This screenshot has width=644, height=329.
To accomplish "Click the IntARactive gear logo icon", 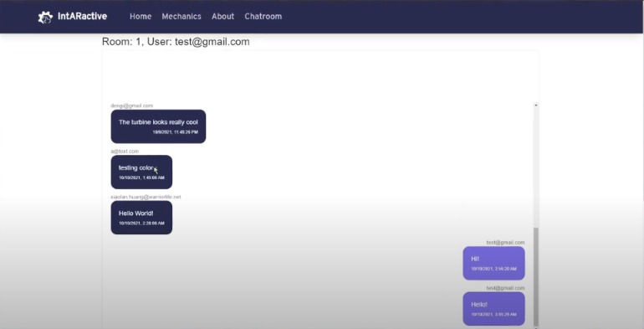I will coord(45,17).
